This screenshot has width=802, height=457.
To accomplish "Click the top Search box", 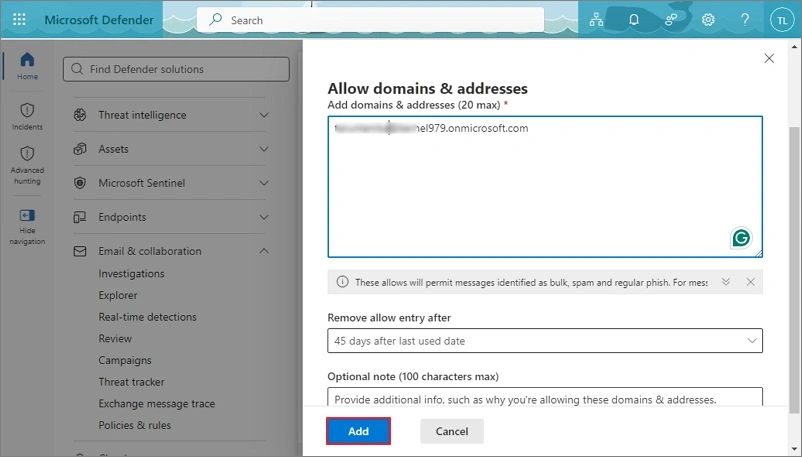I will tap(370, 20).
